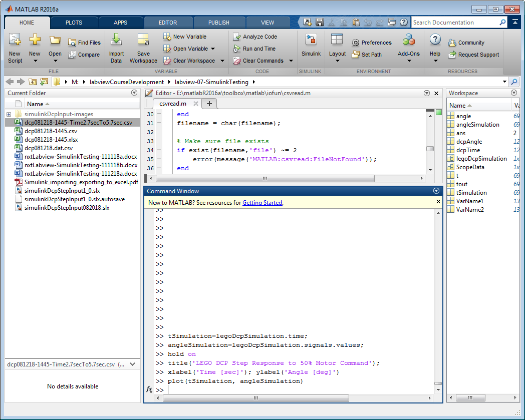Toggle breakpoint dash on line 31
The image size is (525, 420).
(159, 123)
